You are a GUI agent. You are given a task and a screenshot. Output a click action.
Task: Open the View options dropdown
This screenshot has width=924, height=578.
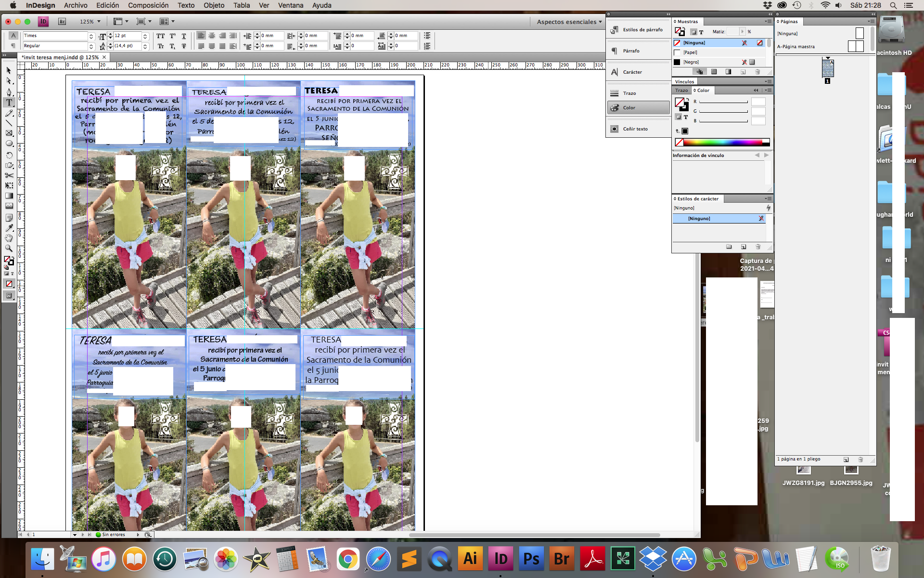121,22
